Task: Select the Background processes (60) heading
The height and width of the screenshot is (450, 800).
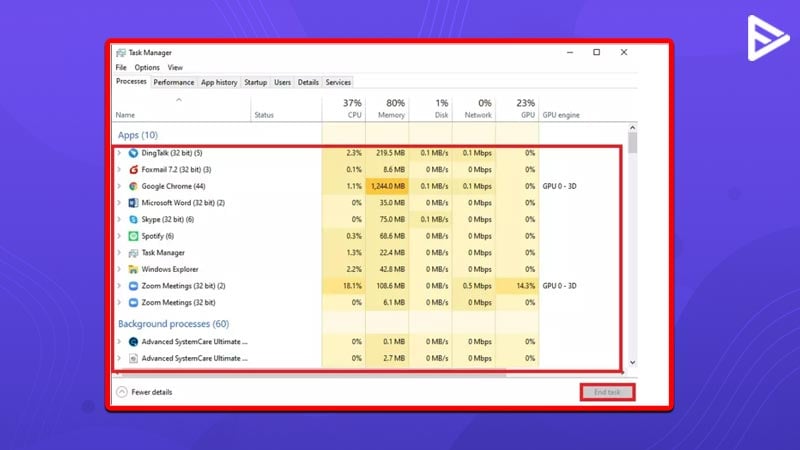Action: pyautogui.click(x=173, y=324)
